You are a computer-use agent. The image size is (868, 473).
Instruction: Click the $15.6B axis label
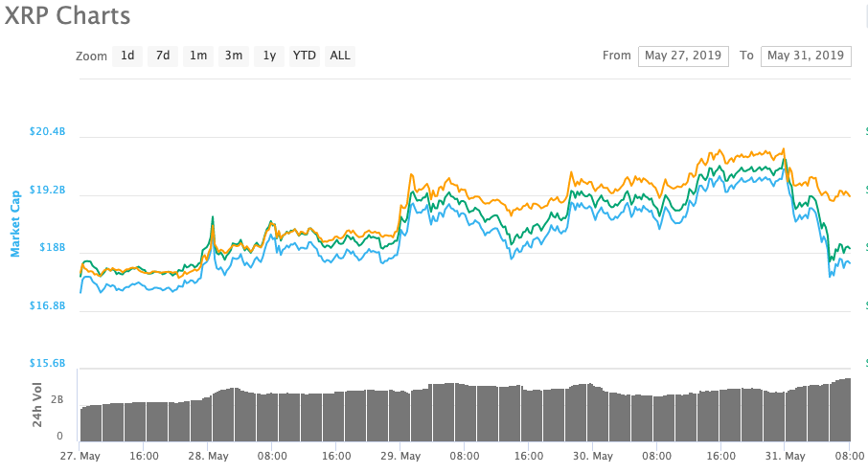coord(48,364)
